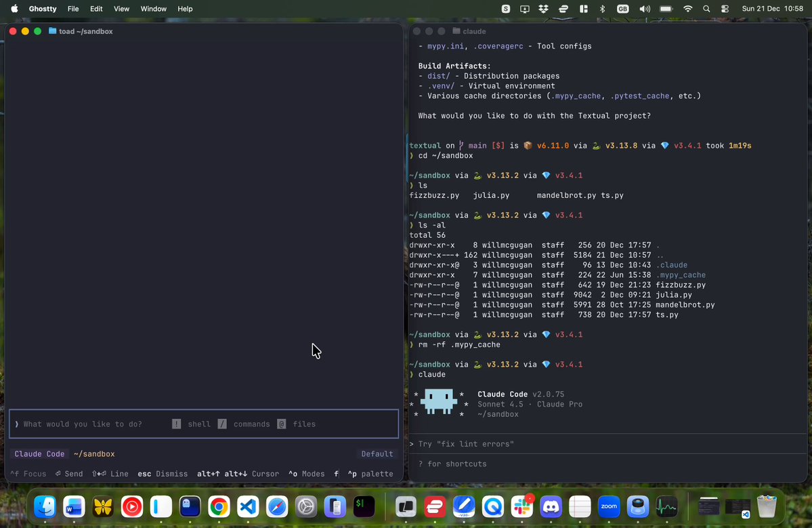Open the Trash in the dock
Screen dimensions: 812x528
[x=767, y=506]
